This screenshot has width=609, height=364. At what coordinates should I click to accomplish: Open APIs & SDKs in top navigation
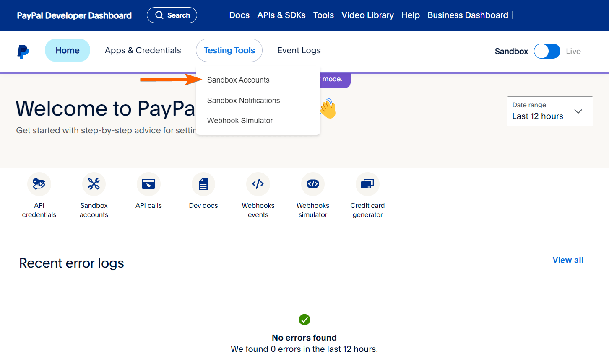pyautogui.click(x=281, y=15)
